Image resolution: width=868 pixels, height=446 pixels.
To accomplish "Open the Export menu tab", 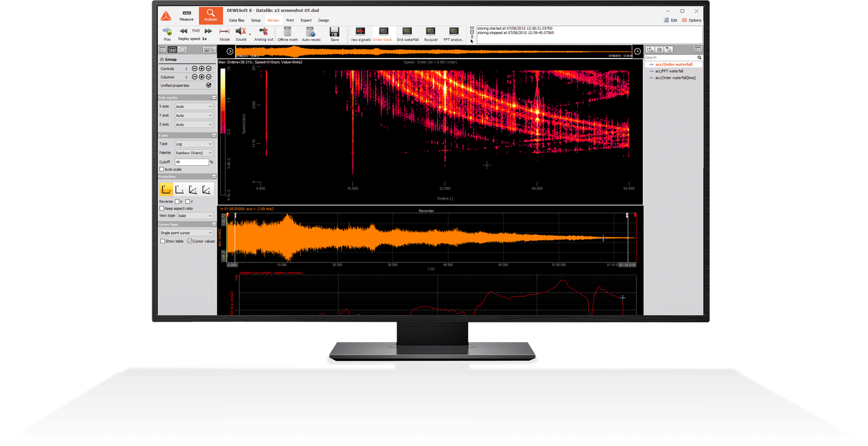I will pos(306,21).
